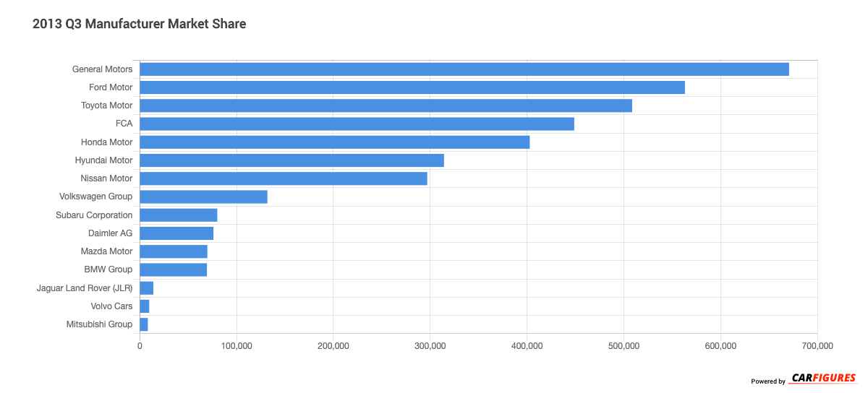Click the Hyundai Motor bar
Image resolution: width=868 pixels, height=393 pixels.
[292, 160]
